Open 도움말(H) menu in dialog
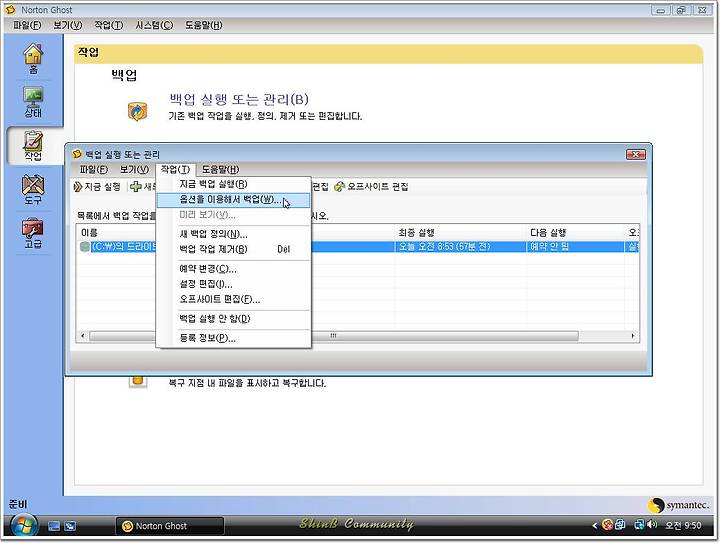 coord(220,170)
